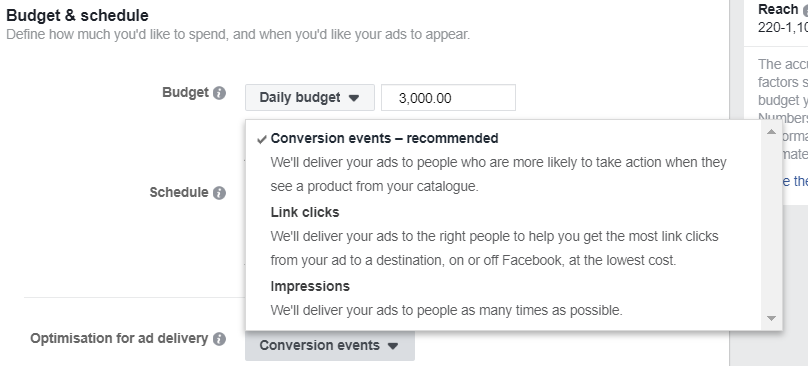Open the Schedule info tooltip icon
The width and height of the screenshot is (808, 366).
point(220,193)
